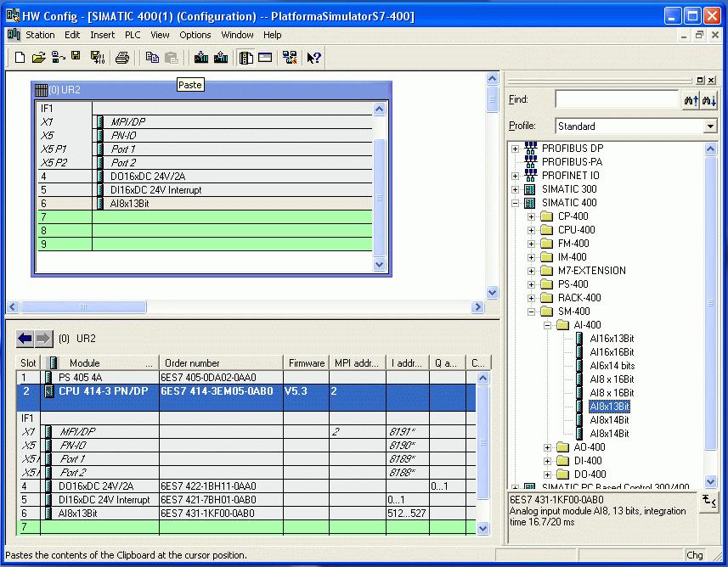Click the catalog pane dock button
728x567 pixels.
pyautogui.click(x=701, y=80)
